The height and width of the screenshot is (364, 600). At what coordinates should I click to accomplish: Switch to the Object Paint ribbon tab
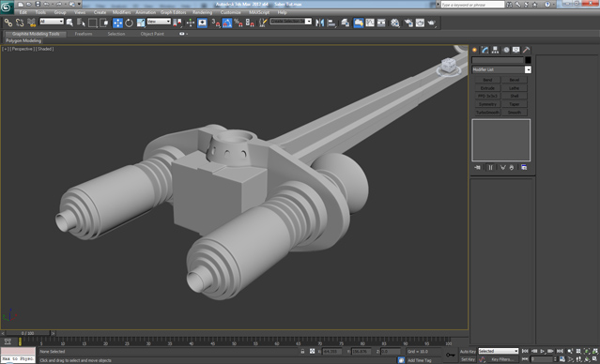coord(152,34)
